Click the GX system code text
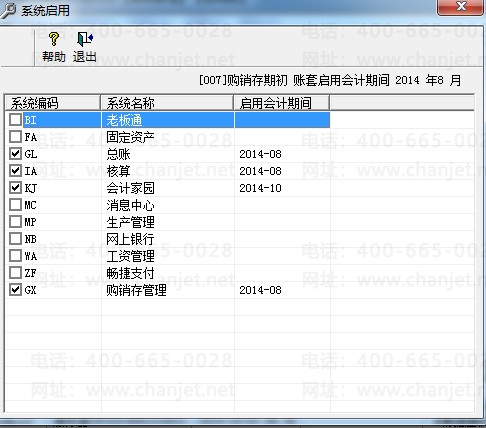 pos(31,290)
